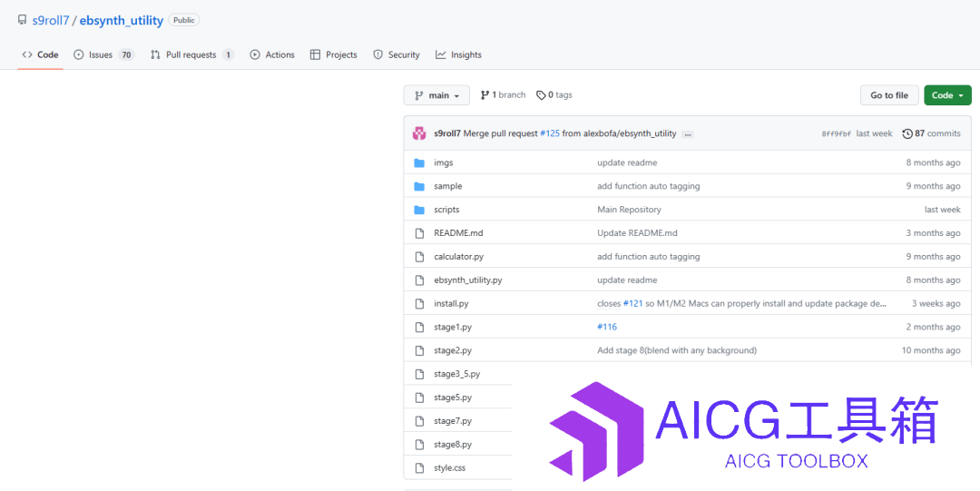The image size is (980, 491).
Task: Click the Insights graph icon
Action: 441,55
